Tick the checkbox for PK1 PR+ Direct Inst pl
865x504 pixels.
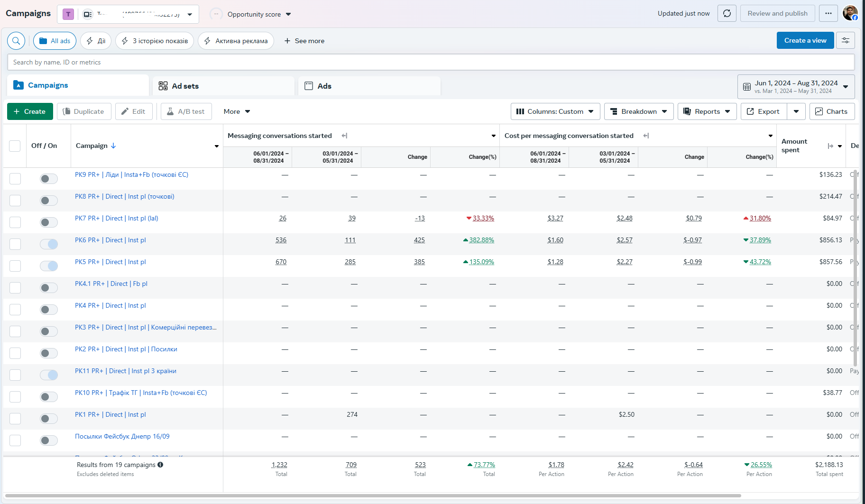[15, 419]
